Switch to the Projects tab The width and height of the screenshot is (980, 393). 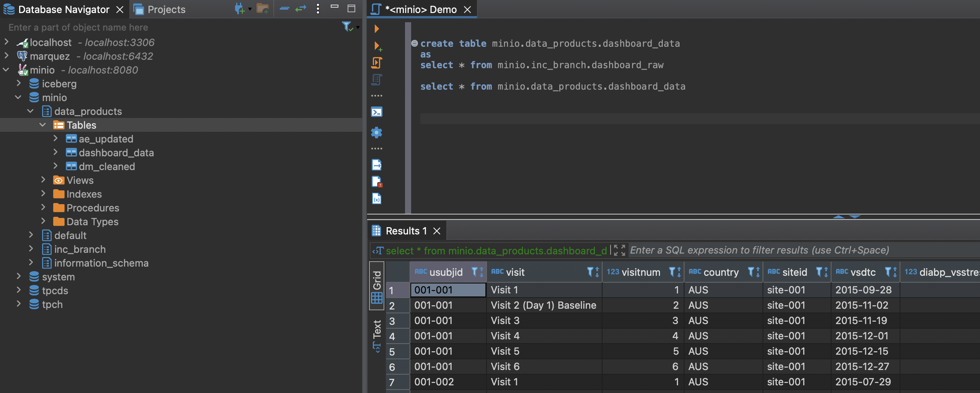point(166,10)
